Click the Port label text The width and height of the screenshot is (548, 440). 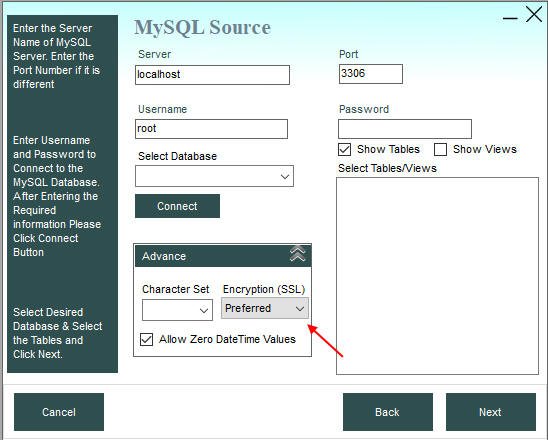tap(348, 54)
